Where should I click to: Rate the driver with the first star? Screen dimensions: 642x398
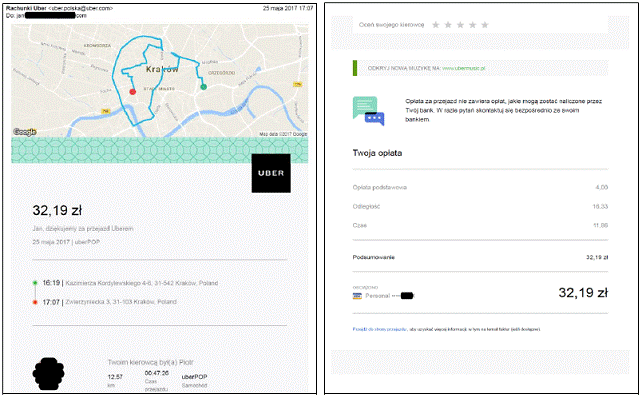click(436, 25)
